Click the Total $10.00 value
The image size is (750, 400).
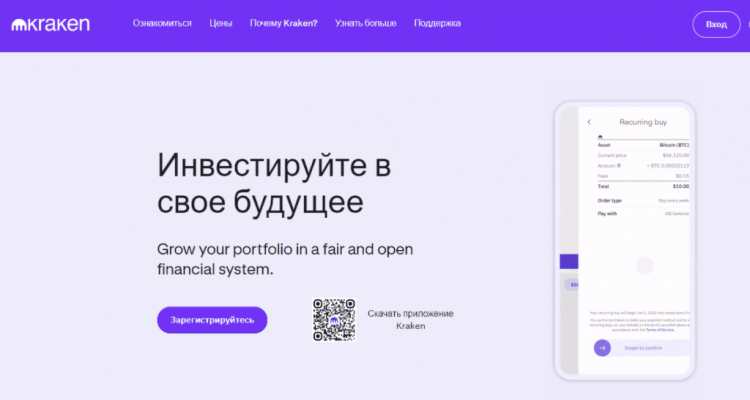click(x=681, y=186)
